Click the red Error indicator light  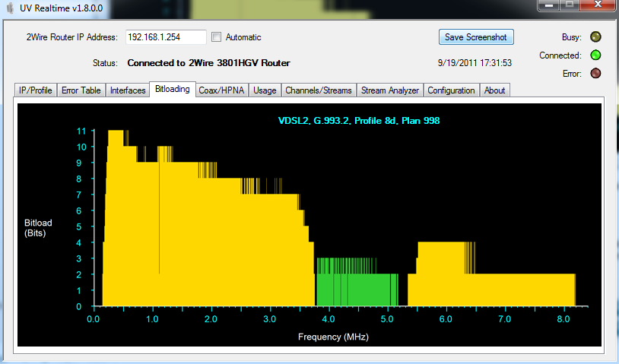coord(596,74)
